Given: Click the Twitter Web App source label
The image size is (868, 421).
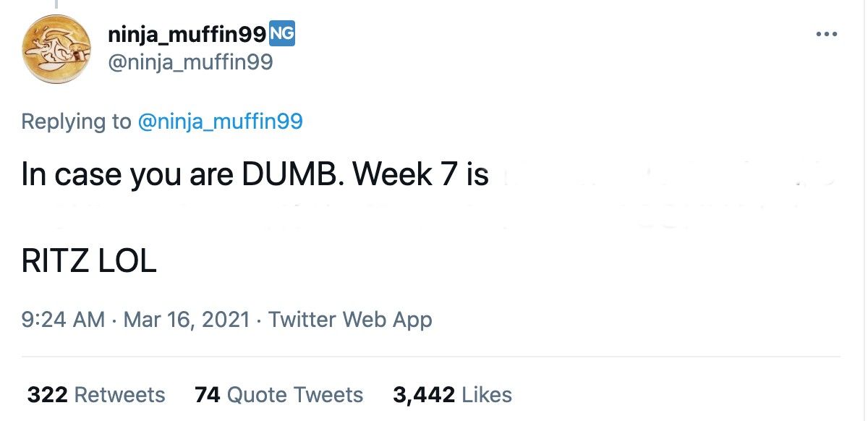Looking at the screenshot, I should pyautogui.click(x=349, y=318).
